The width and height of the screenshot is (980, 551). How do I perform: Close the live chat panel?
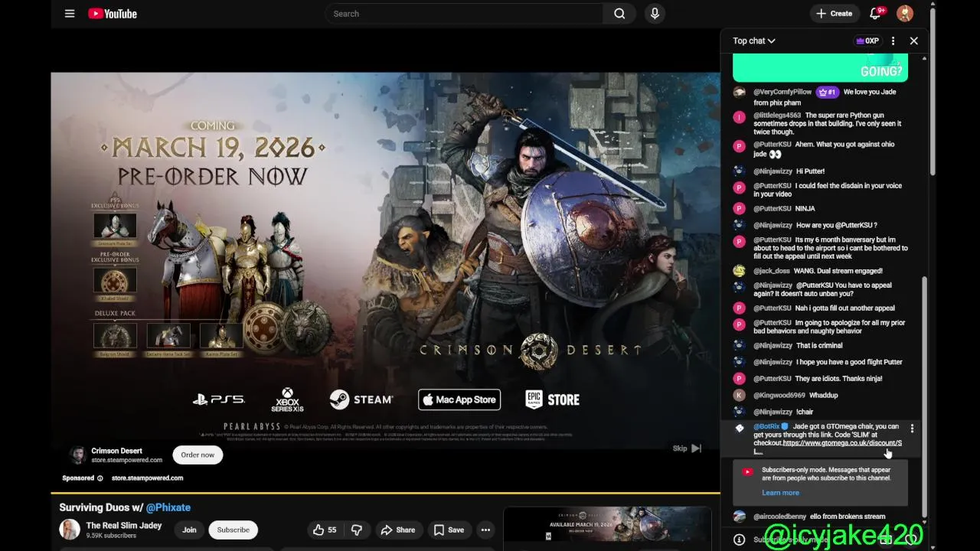tap(913, 41)
